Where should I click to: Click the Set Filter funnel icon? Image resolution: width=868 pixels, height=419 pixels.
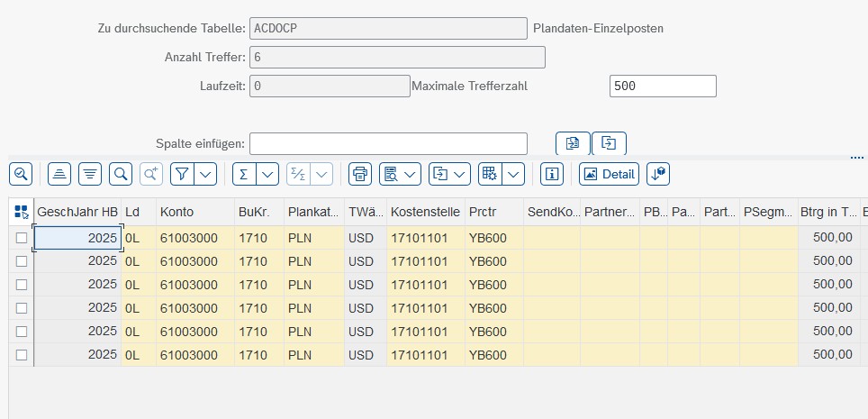[x=182, y=174]
